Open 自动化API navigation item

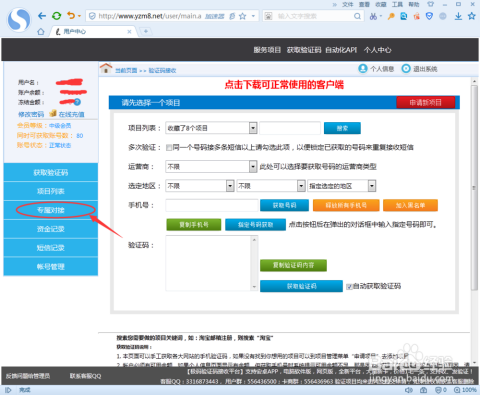[341, 50]
